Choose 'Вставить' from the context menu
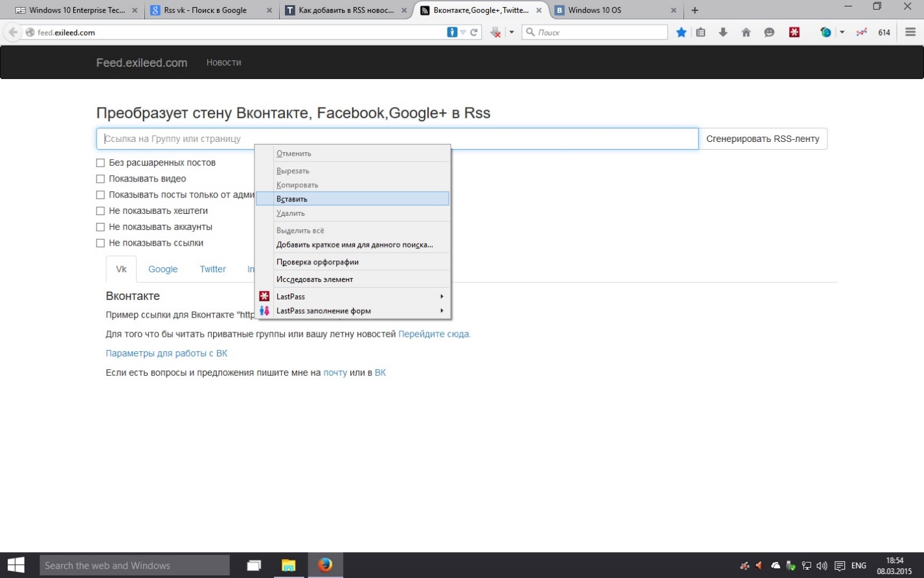924x578 pixels. (x=353, y=199)
